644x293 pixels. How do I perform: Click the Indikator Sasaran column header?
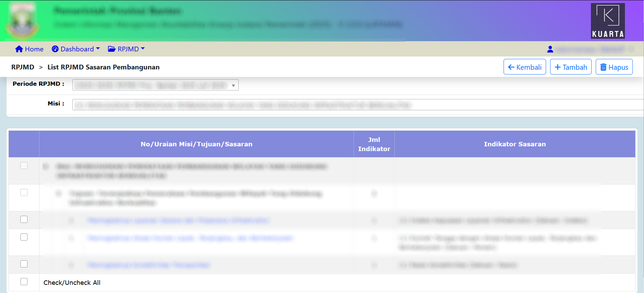[514, 144]
